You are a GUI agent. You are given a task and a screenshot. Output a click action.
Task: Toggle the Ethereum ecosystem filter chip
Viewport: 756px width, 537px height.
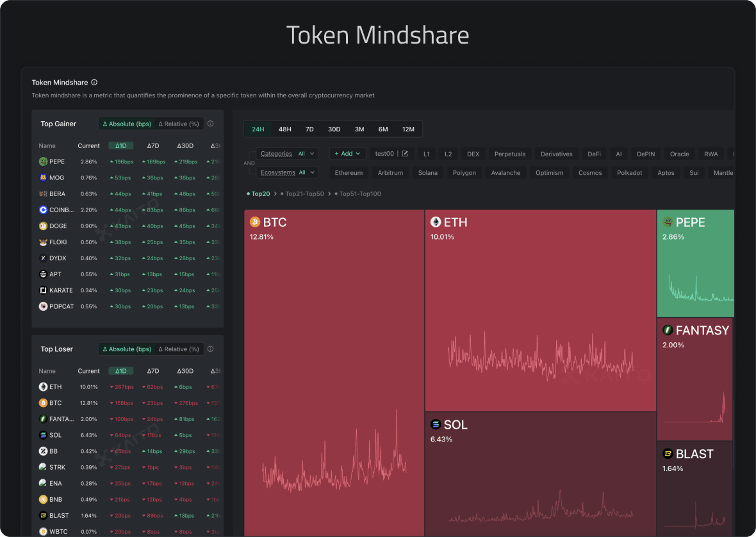coord(349,172)
